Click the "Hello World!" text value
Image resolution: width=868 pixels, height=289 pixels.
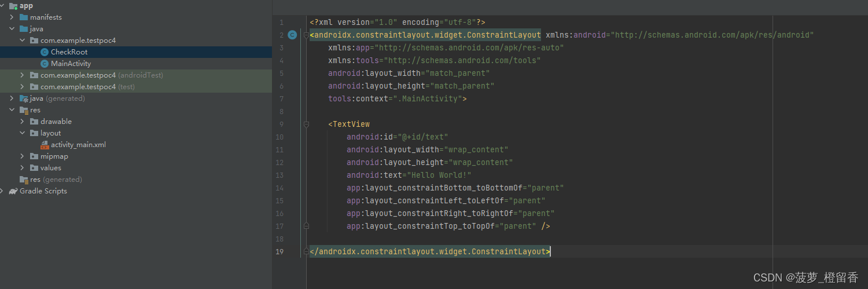440,175
